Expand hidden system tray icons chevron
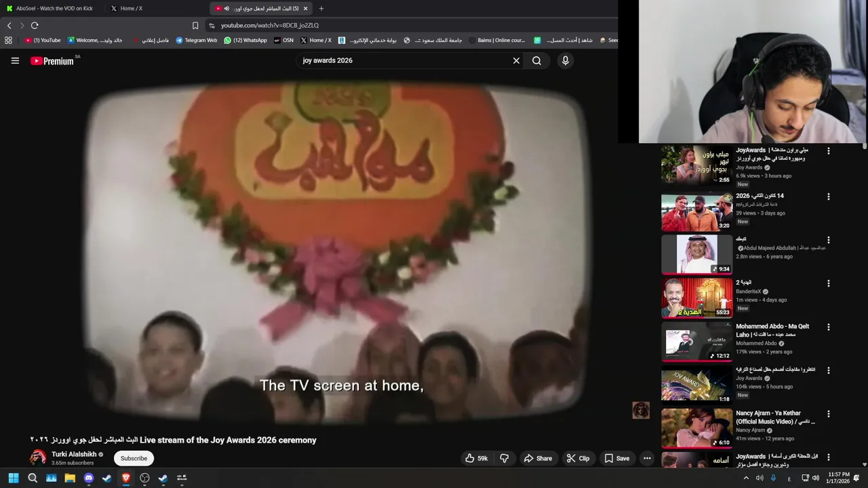 pyautogui.click(x=746, y=478)
